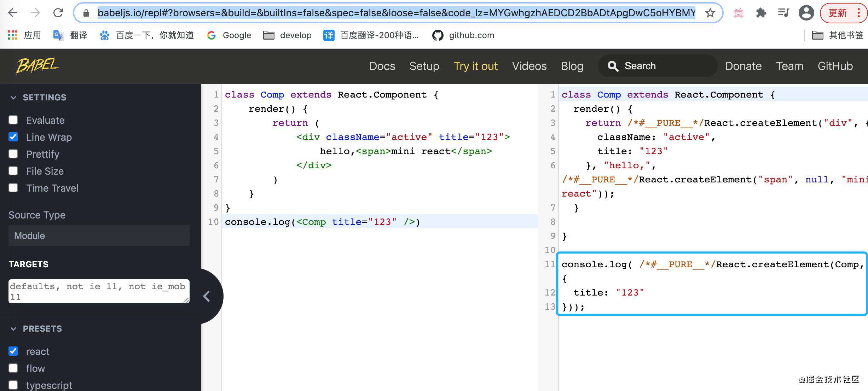Open the Donate link
The width and height of the screenshot is (868, 391).
(743, 66)
